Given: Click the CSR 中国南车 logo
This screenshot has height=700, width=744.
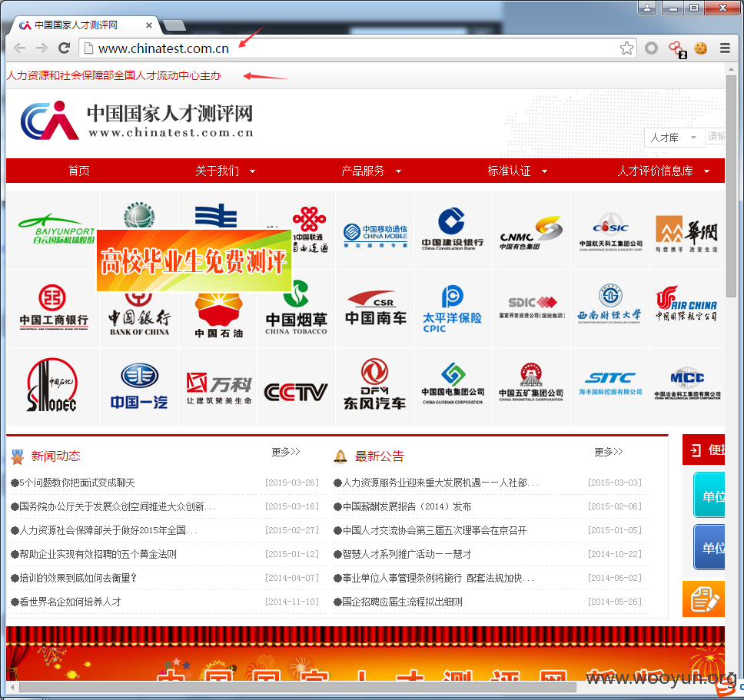Looking at the screenshot, I should click(375, 308).
